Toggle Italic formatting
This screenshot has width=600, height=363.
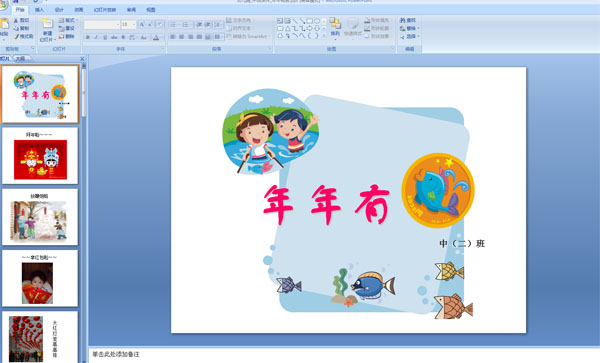click(x=96, y=37)
